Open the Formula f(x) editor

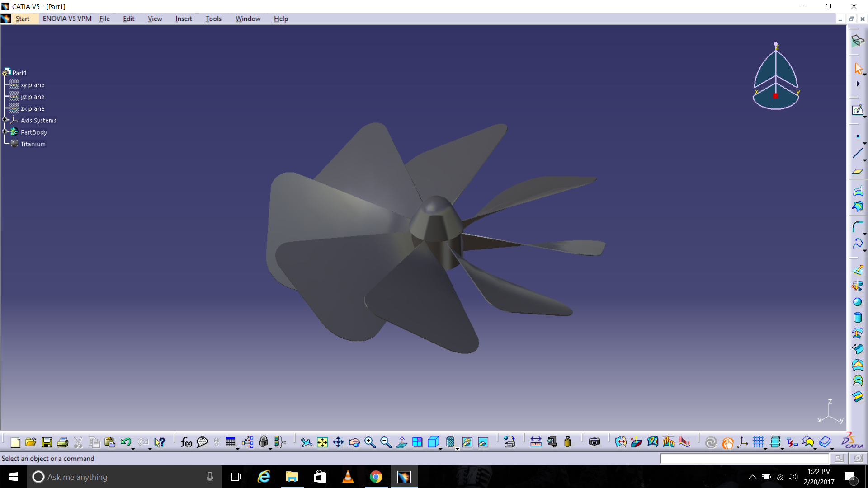coord(186,442)
